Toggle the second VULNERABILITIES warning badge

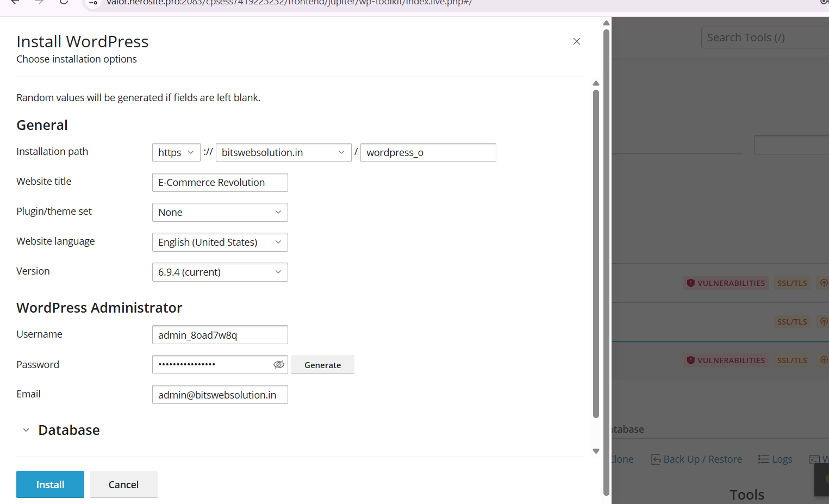pyautogui.click(x=726, y=360)
